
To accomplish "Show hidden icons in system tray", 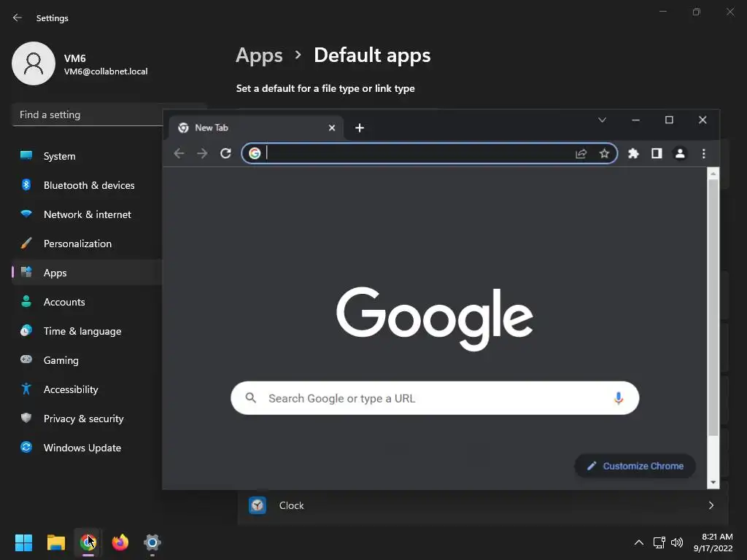I will click(639, 542).
